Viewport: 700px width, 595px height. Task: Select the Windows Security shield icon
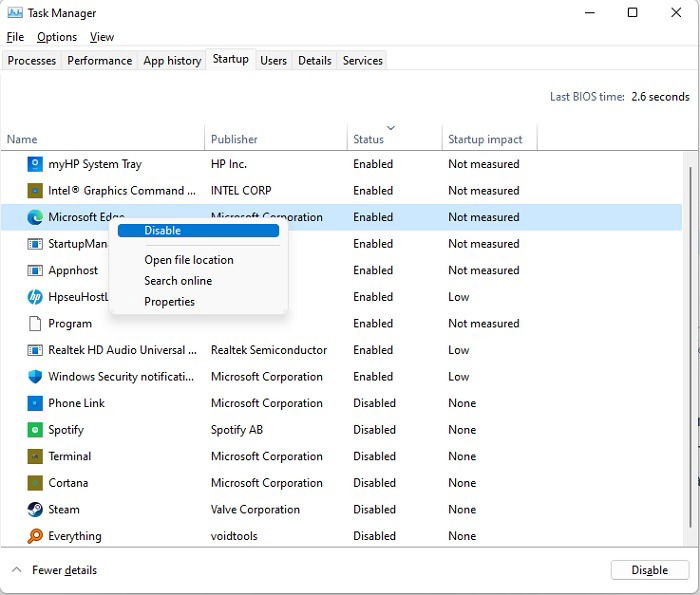coord(35,377)
